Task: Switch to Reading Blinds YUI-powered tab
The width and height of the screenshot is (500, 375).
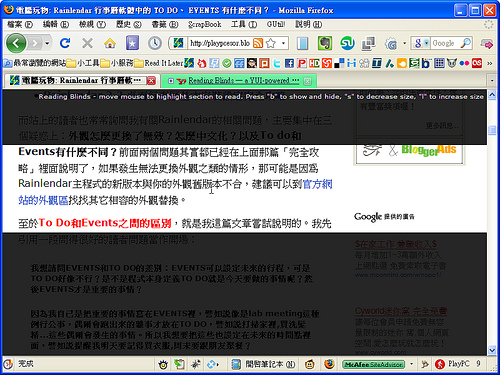Action: point(238,81)
